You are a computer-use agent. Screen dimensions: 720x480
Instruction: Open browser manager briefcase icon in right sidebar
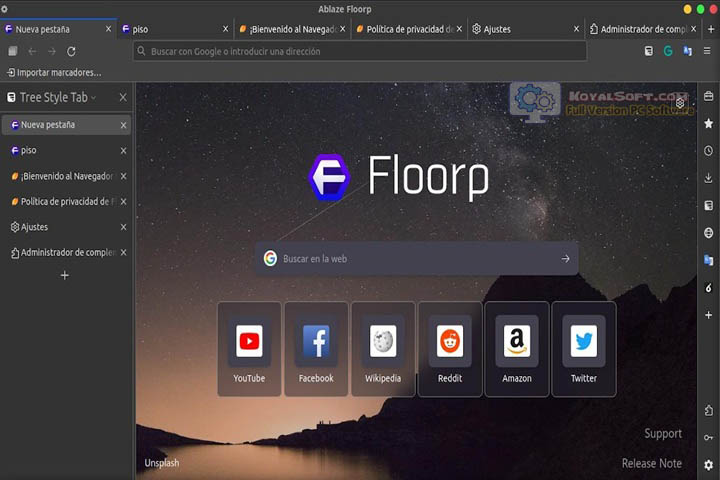coord(709,96)
